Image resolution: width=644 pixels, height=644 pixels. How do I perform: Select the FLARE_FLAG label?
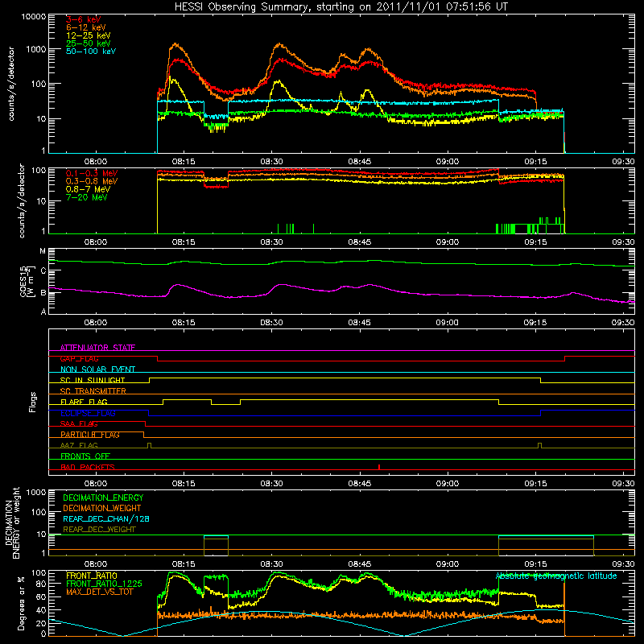point(84,402)
